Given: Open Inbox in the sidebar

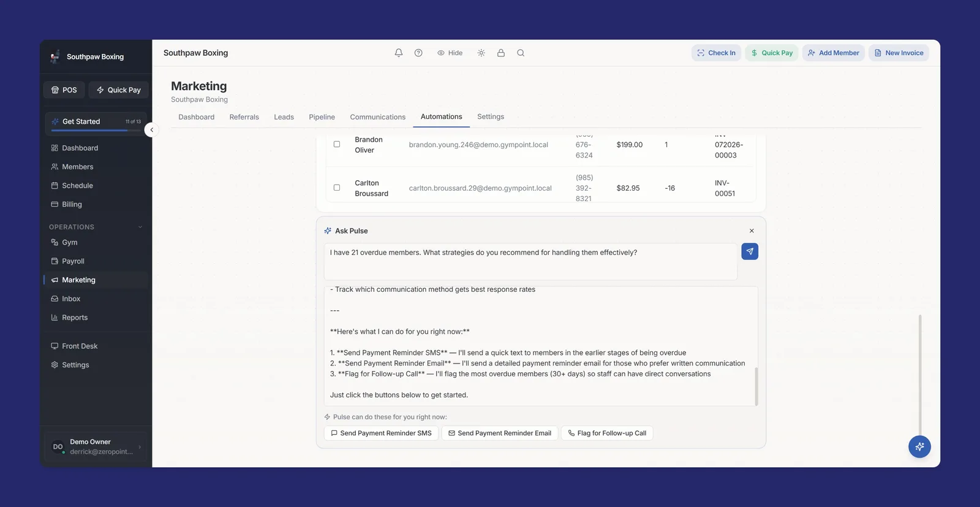Looking at the screenshot, I should [96, 299].
